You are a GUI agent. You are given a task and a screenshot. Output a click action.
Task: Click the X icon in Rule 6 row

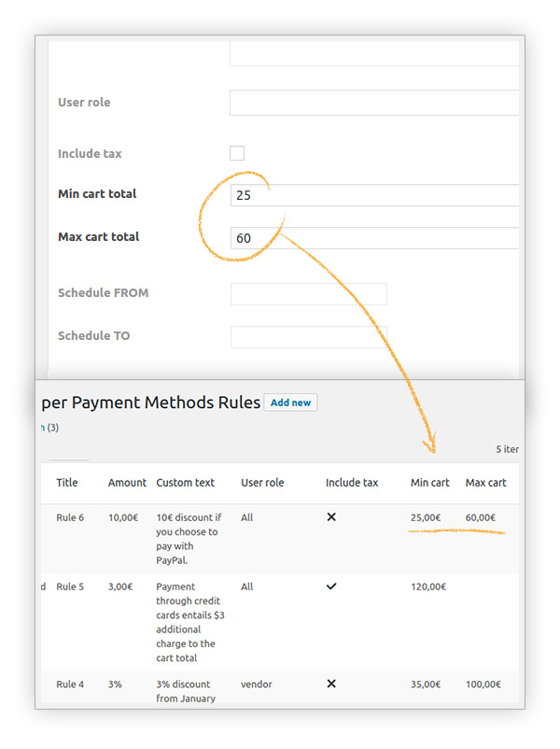[x=331, y=517]
